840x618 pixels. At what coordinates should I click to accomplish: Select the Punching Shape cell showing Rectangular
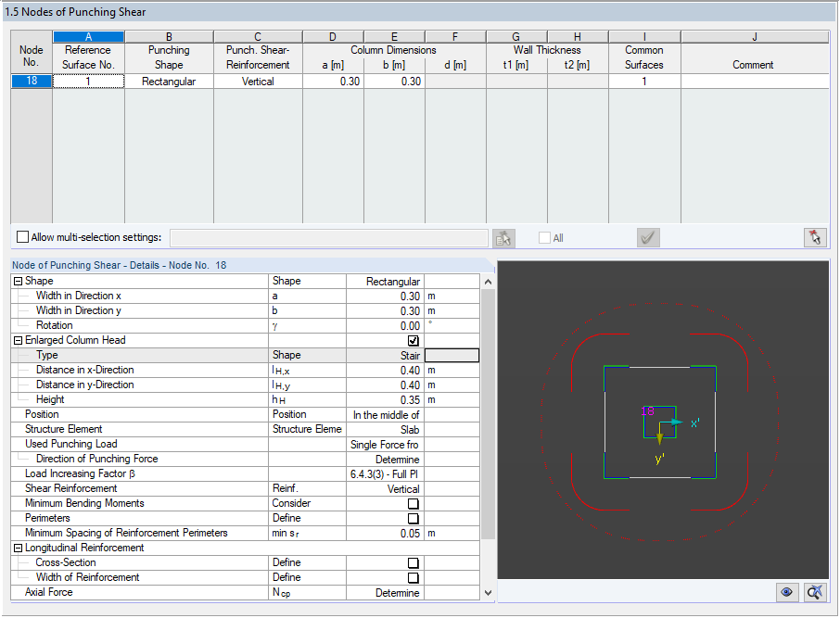[169, 81]
